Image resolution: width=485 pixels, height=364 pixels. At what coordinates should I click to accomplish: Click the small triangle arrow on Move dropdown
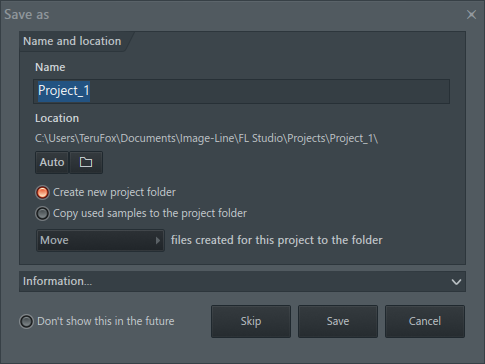pos(158,240)
